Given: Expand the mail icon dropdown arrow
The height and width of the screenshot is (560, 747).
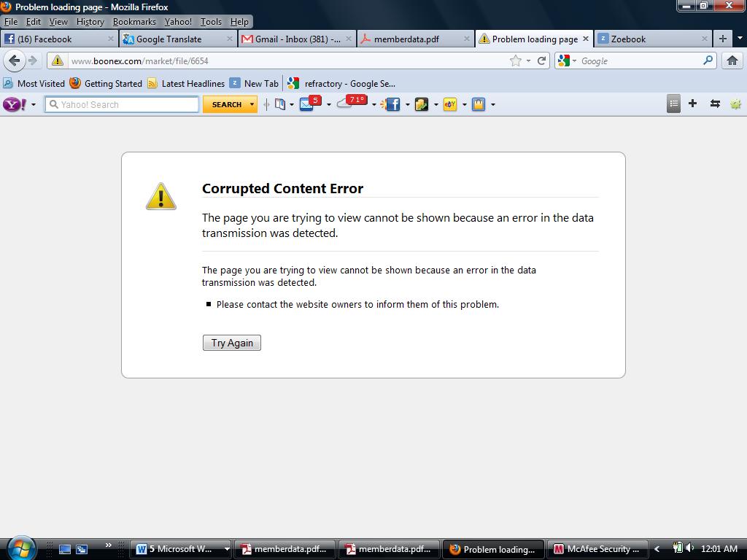Looking at the screenshot, I should point(329,105).
